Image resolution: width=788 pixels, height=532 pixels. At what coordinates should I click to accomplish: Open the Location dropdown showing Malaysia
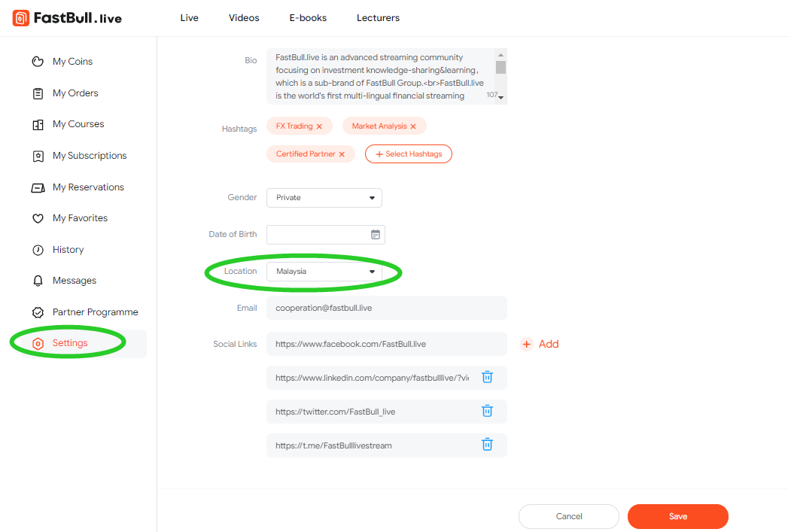coord(324,272)
